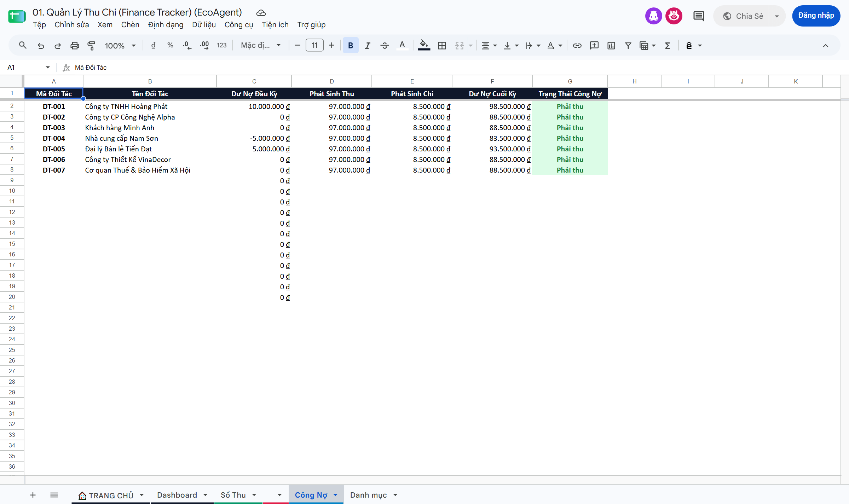Toggle italic formatting

tap(368, 45)
